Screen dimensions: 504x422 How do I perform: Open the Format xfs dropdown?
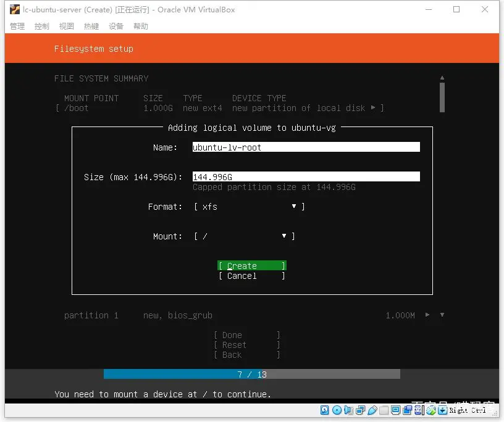(x=249, y=207)
